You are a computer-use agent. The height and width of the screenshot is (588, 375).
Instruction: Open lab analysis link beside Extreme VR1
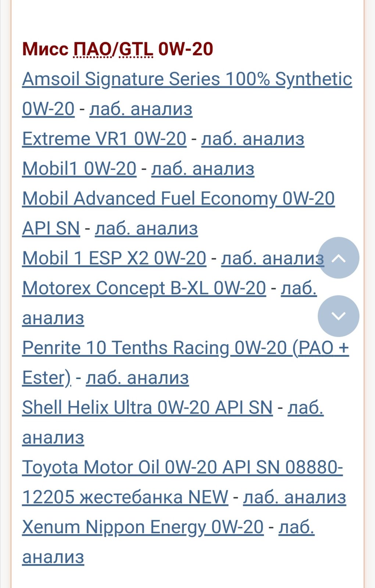253,139
